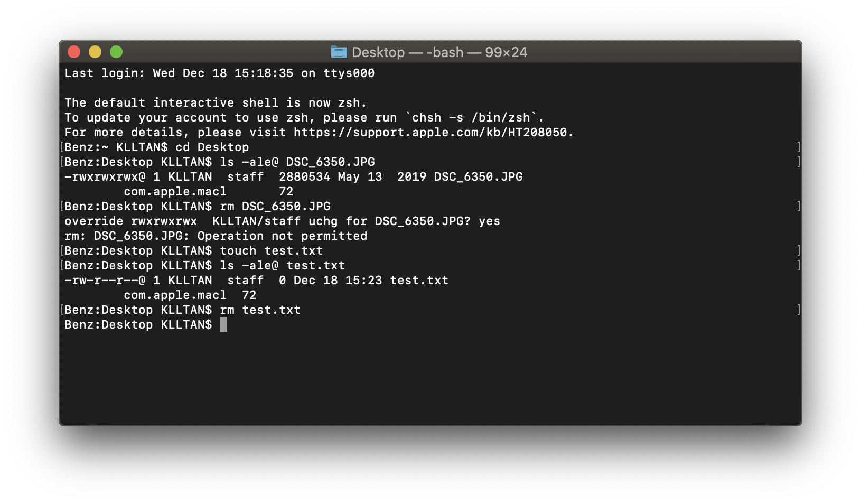Open the support.apple.com/kb/HT208050 link
The image size is (861, 504).
click(430, 133)
